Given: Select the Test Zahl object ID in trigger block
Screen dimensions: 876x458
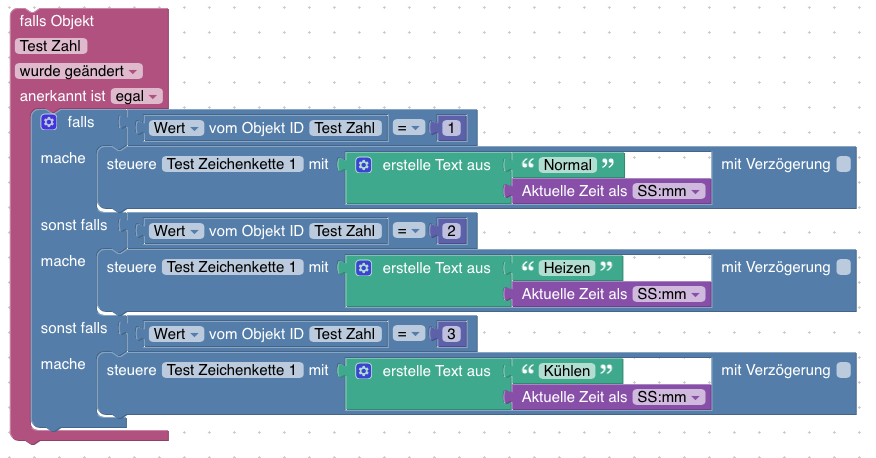Looking at the screenshot, I should coord(51,46).
